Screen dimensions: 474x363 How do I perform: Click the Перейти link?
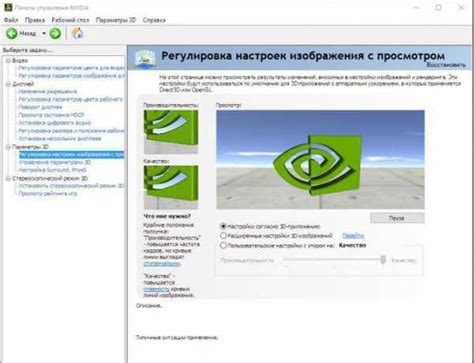coord(353,236)
